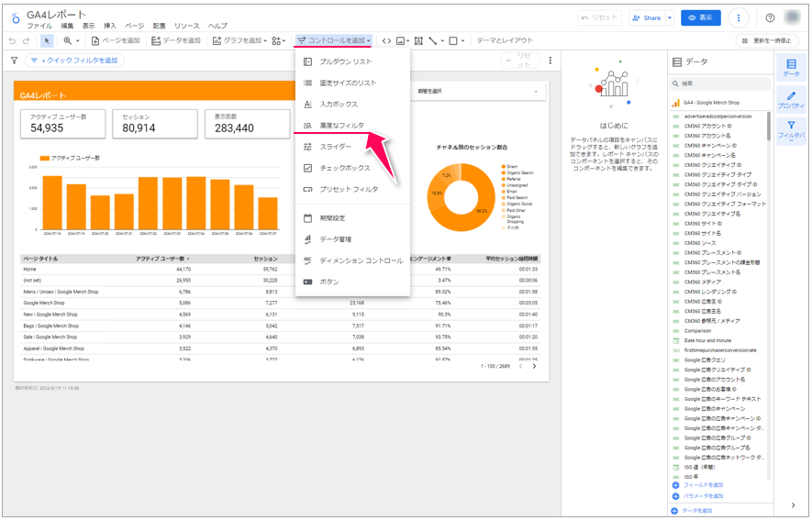This screenshot has width=812, height=520.
Task: Switch to the プロパティ side tab
Action: [791, 100]
